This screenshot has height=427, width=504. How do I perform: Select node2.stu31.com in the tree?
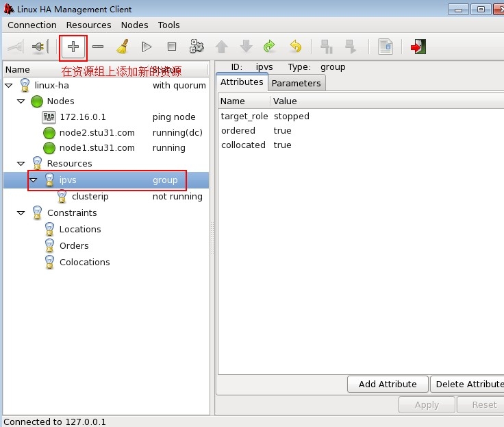pyautogui.click(x=97, y=133)
